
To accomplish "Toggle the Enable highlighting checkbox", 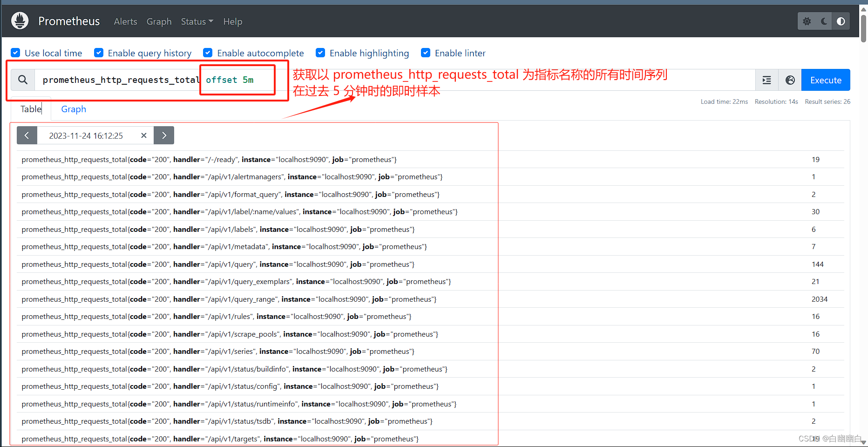I will [x=320, y=53].
